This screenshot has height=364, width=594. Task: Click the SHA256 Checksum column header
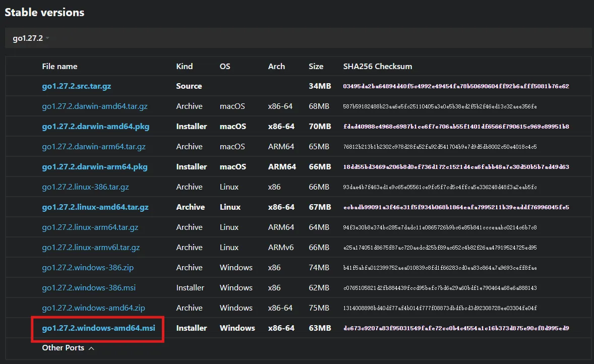378,66
